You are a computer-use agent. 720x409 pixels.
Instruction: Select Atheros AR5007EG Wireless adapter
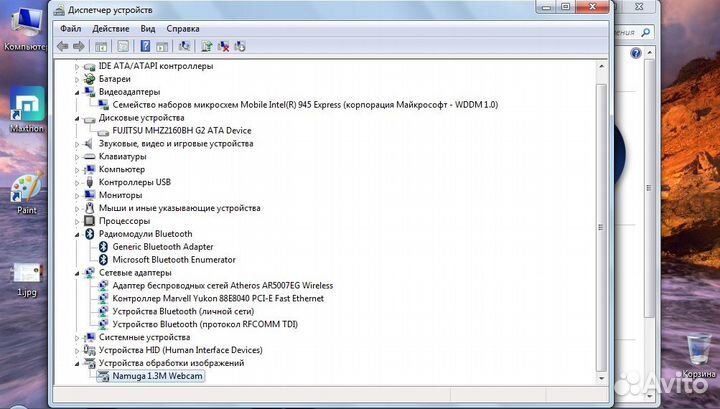223,286
